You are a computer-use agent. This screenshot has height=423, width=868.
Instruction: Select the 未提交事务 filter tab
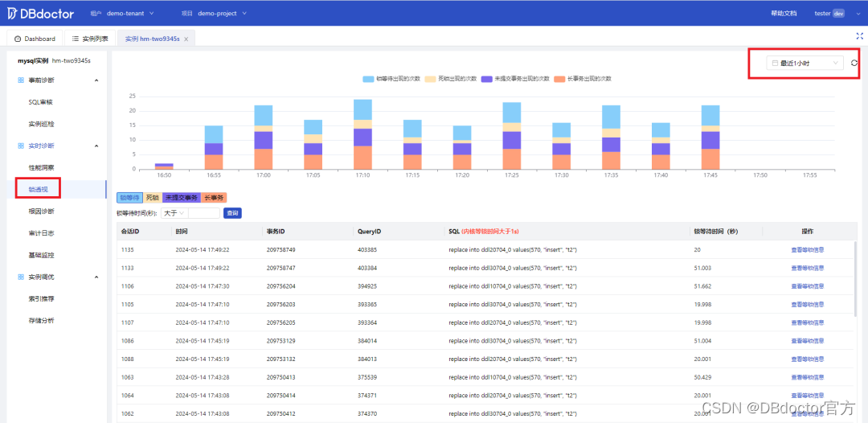(181, 198)
